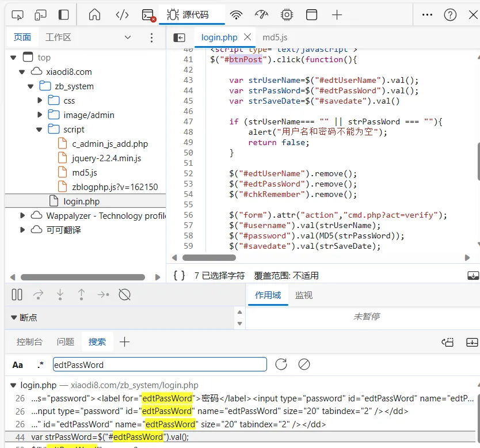Viewport: 480px width, 448px height.
Task: Switch to the md5.js file tab
Action: [x=275, y=37]
